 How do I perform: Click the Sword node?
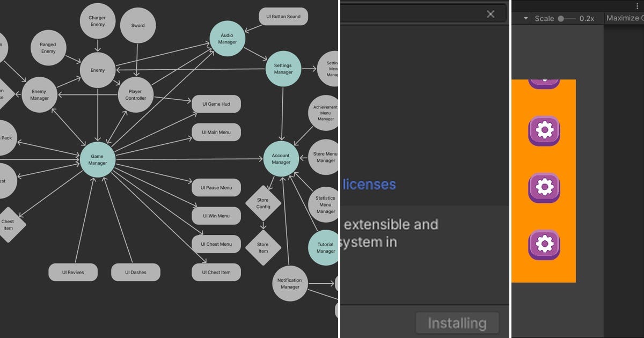click(138, 25)
